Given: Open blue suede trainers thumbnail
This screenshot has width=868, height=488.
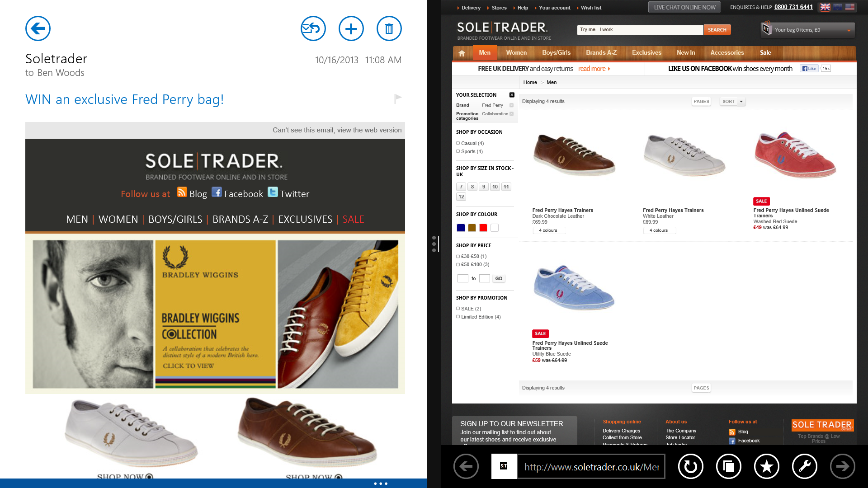Looking at the screenshot, I should 574,287.
